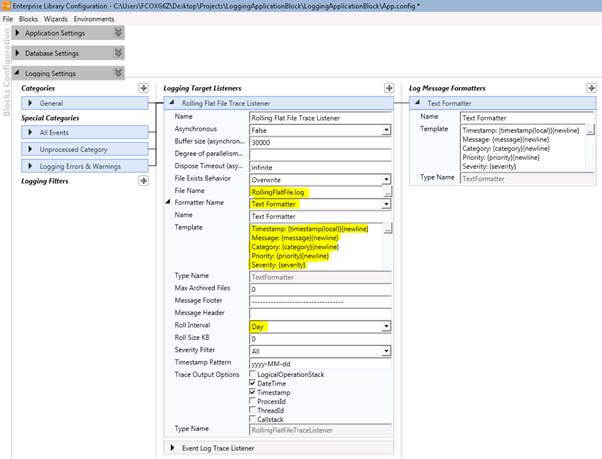
Task: Click the Name field in Log Message Formatters panel
Action: point(528,118)
